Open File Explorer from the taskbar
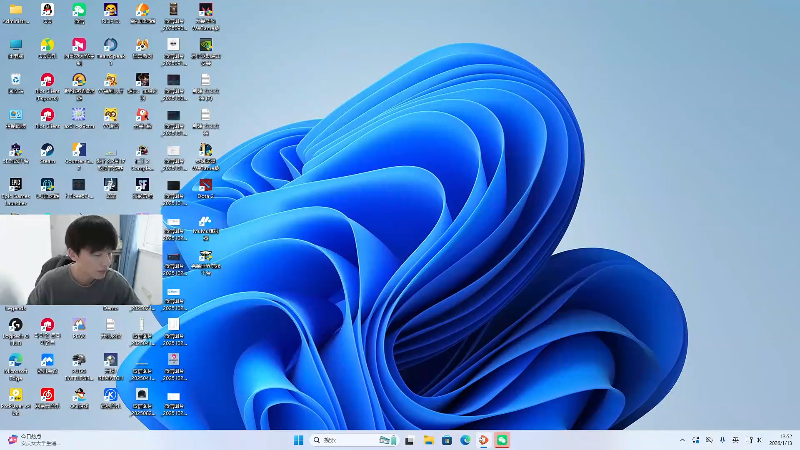The width and height of the screenshot is (800, 450). point(428,440)
